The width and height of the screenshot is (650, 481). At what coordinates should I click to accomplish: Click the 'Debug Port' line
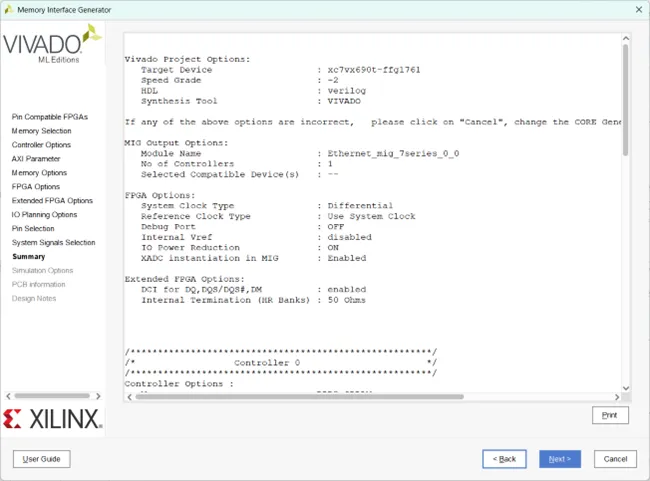[243, 227]
